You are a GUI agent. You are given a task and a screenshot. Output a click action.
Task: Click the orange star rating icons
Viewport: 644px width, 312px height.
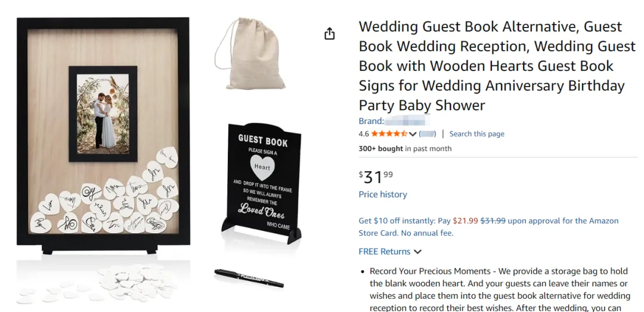pyautogui.click(x=389, y=134)
